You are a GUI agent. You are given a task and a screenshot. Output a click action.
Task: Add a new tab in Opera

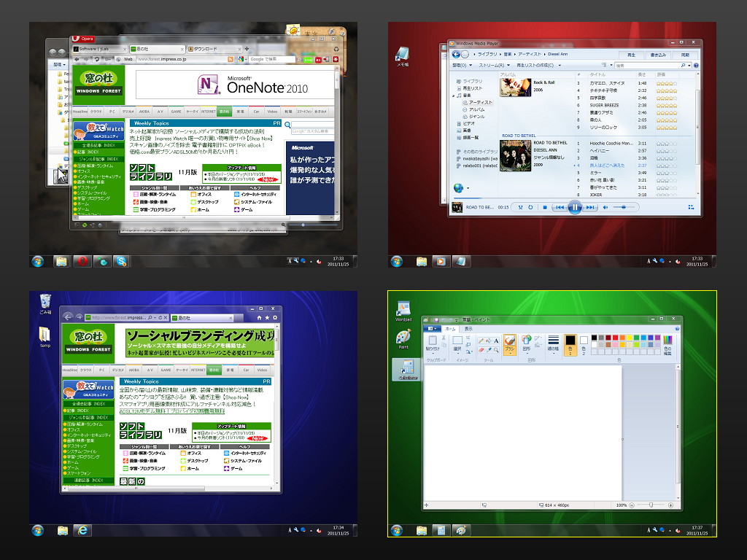pyautogui.click(x=247, y=49)
